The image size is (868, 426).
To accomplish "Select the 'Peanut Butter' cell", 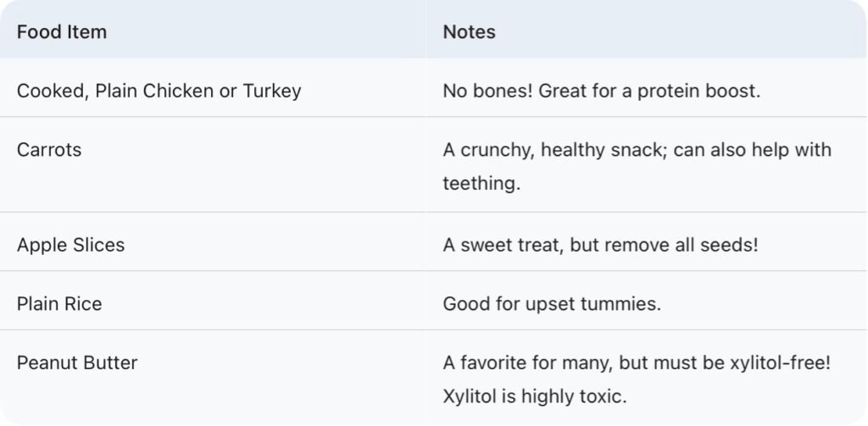I will (77, 362).
